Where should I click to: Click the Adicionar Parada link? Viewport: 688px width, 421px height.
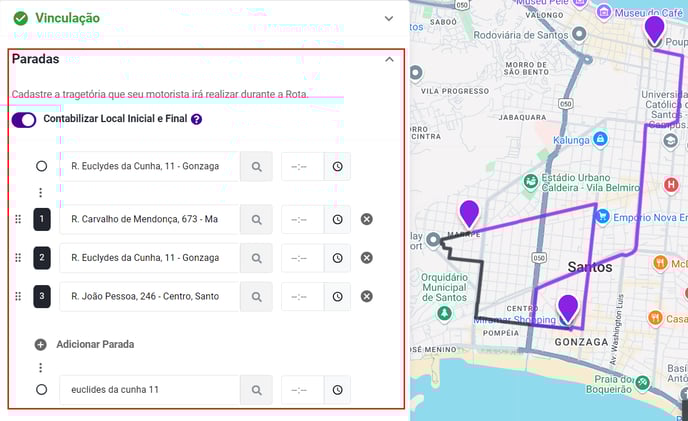tap(95, 344)
